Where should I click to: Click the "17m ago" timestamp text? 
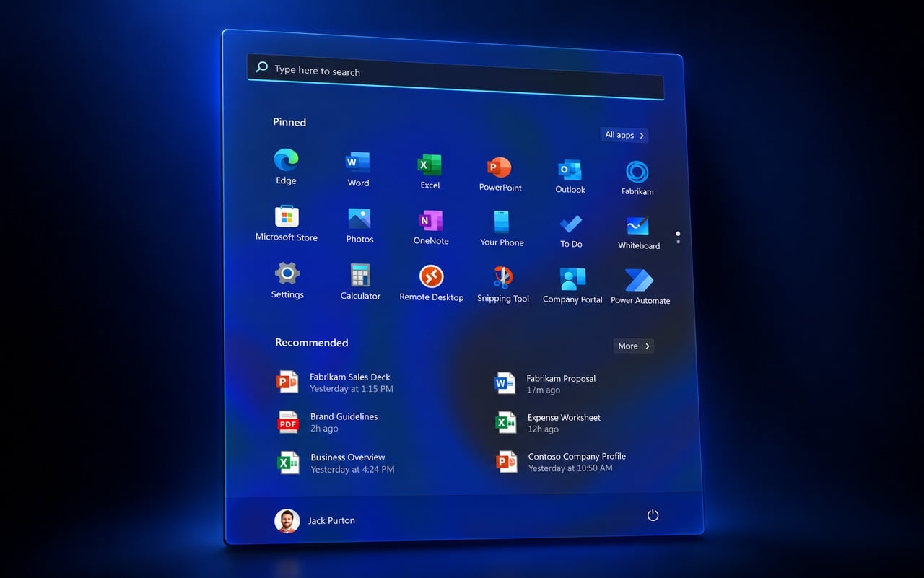(x=544, y=390)
